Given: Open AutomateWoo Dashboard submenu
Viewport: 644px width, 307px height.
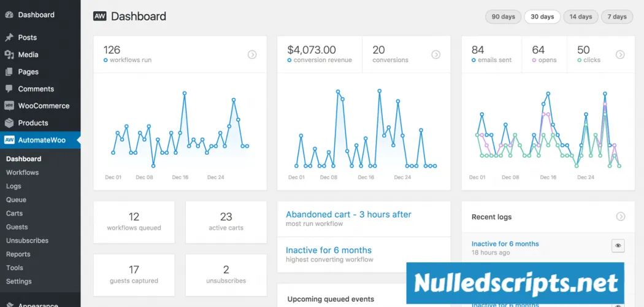Looking at the screenshot, I should 23,158.
